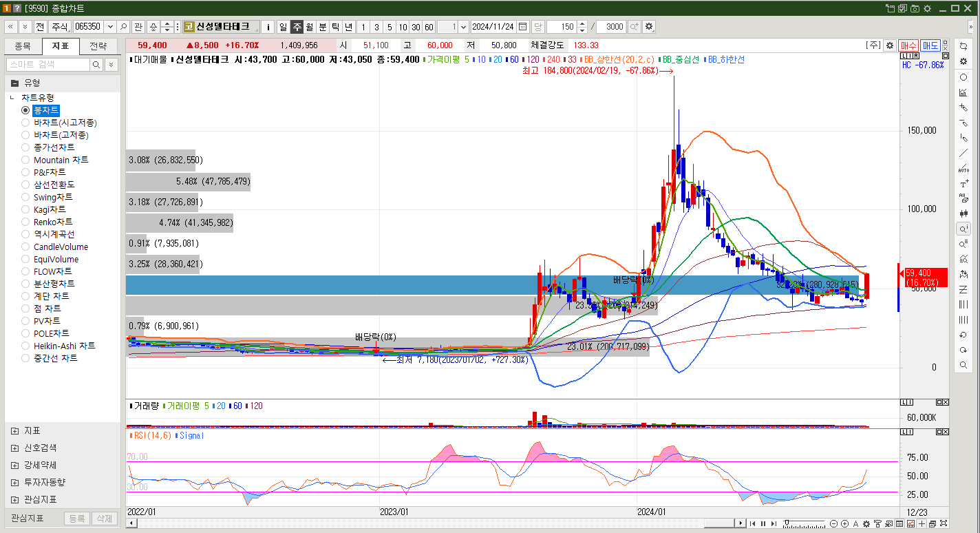Click the 관 button in toolbar
Screen dimensions: 980x533
click(x=138, y=27)
